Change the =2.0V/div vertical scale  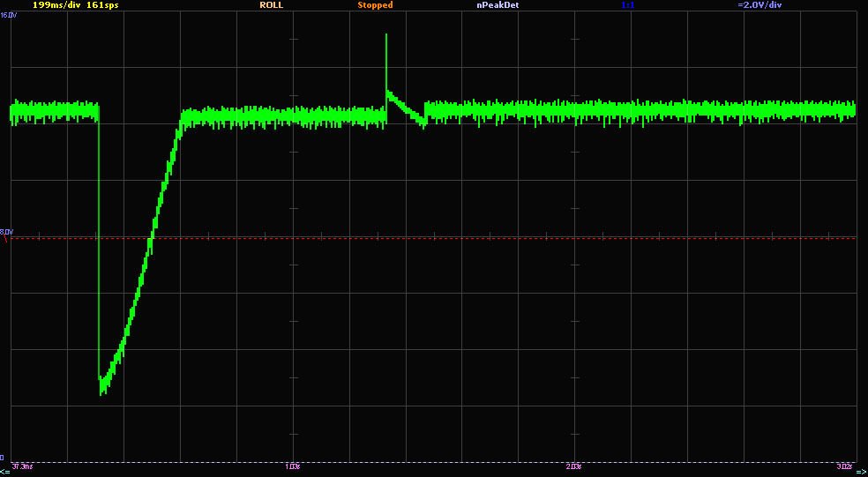[759, 5]
